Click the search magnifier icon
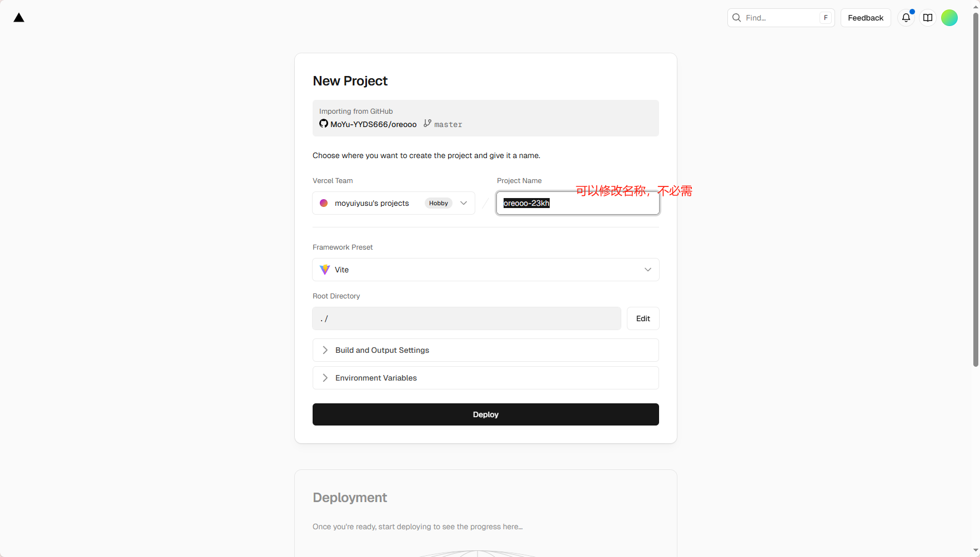This screenshot has height=557, width=980. 737,18
